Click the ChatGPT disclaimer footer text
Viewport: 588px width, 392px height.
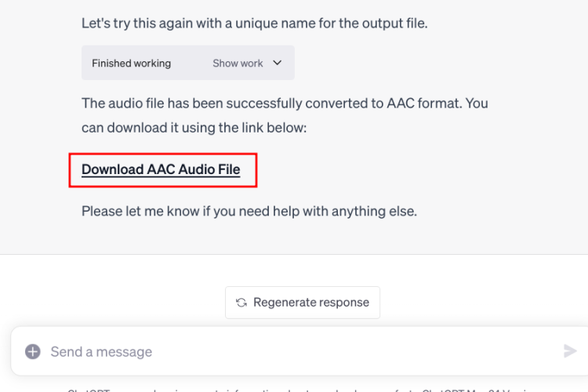pos(294,389)
